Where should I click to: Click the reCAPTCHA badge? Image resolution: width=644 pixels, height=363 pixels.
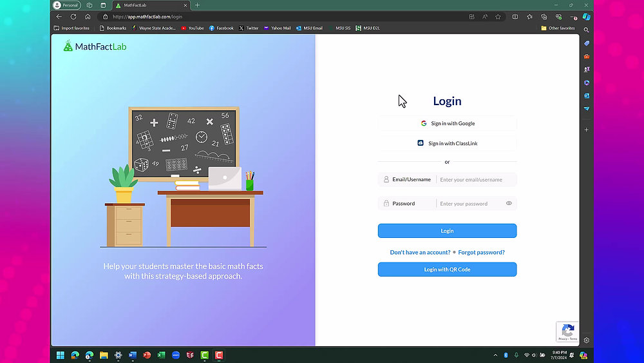click(x=567, y=332)
